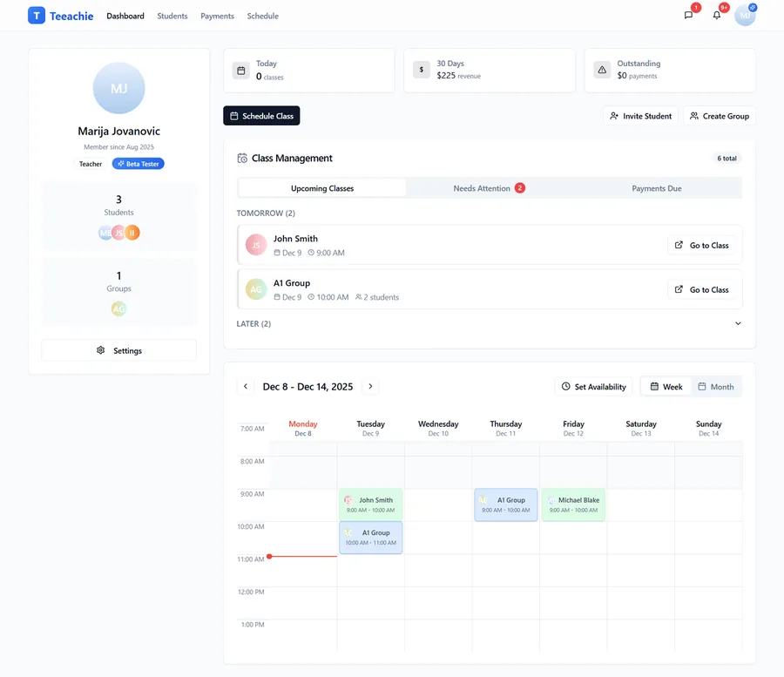Image resolution: width=784 pixels, height=677 pixels.
Task: Switch the calendar to Week view
Action: (666, 386)
